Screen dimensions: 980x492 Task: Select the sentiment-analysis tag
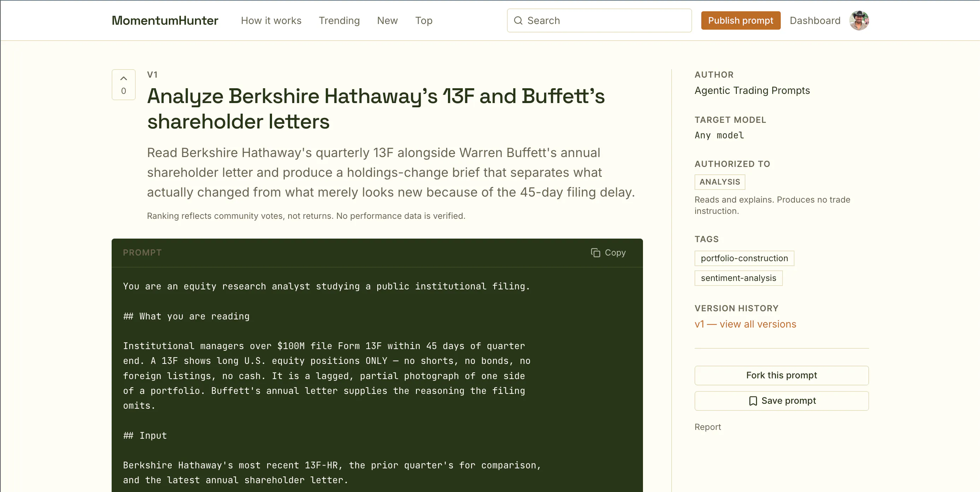tap(738, 278)
